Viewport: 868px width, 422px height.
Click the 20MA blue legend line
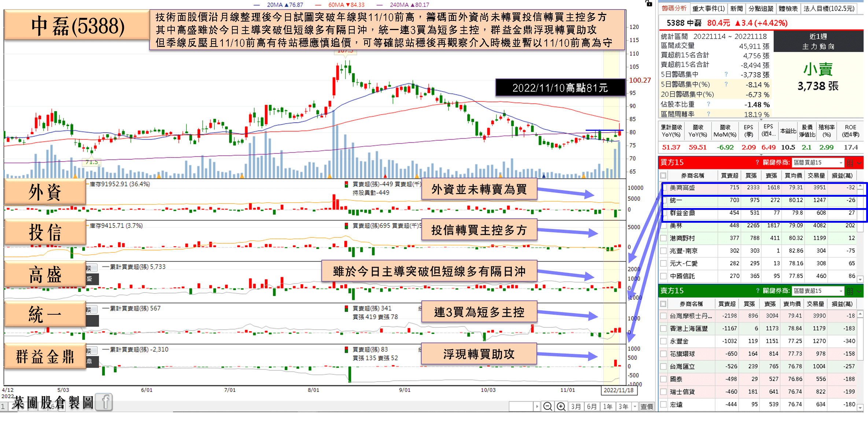[x=256, y=5]
